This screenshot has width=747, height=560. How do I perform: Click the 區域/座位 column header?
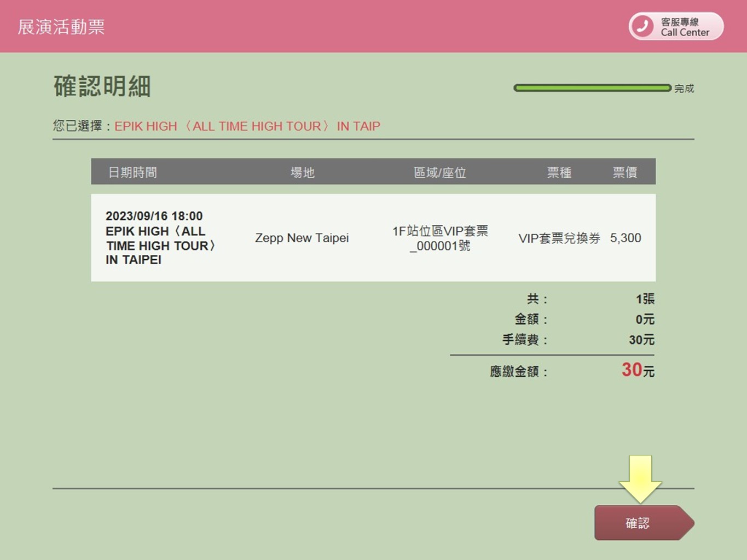439,172
